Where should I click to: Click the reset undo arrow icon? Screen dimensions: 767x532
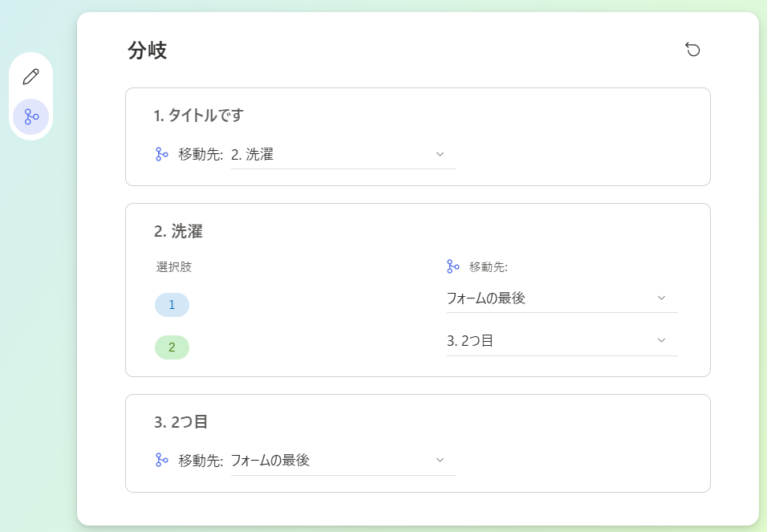(692, 50)
